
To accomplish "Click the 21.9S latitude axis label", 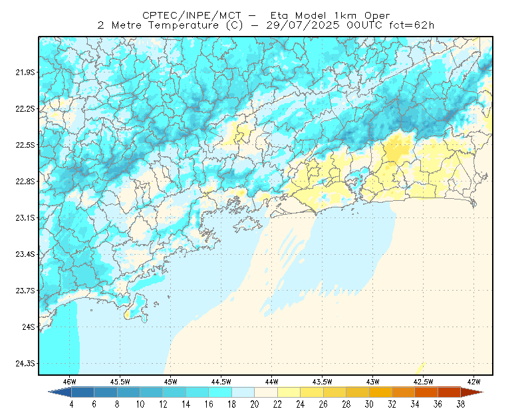I will [x=25, y=72].
